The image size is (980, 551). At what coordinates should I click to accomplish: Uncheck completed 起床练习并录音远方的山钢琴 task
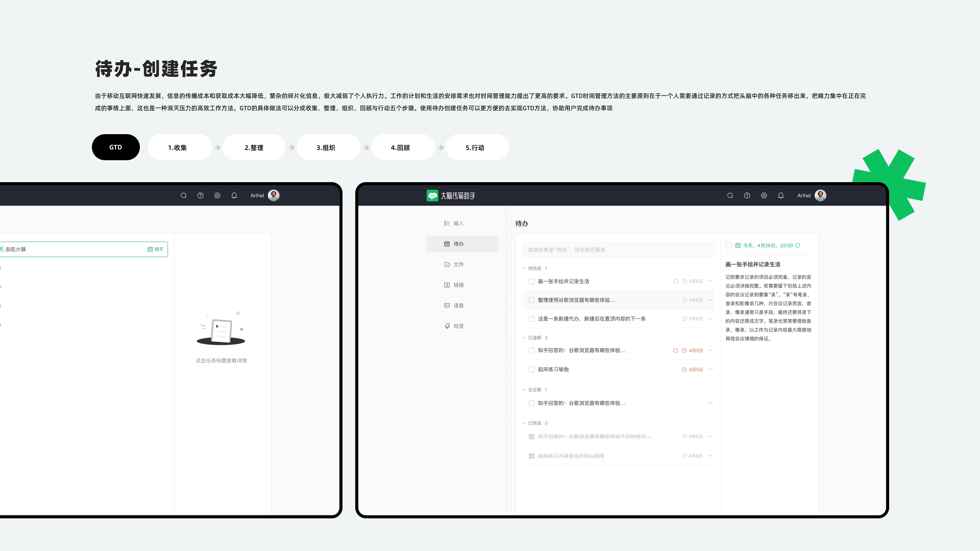tap(531, 456)
